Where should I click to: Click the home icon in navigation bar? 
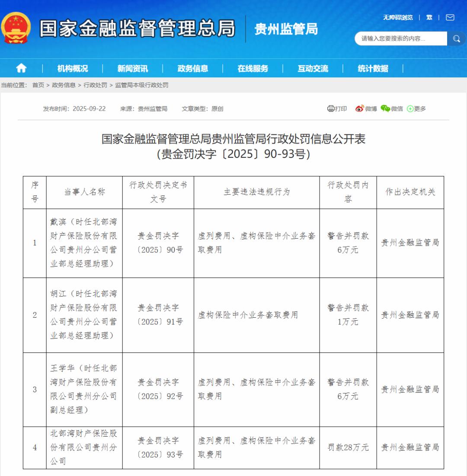coord(21,68)
